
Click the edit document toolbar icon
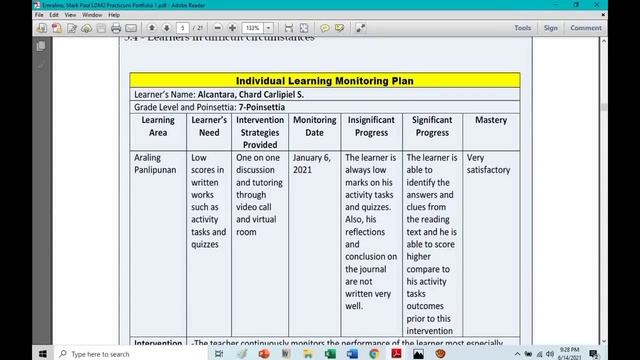point(72,28)
